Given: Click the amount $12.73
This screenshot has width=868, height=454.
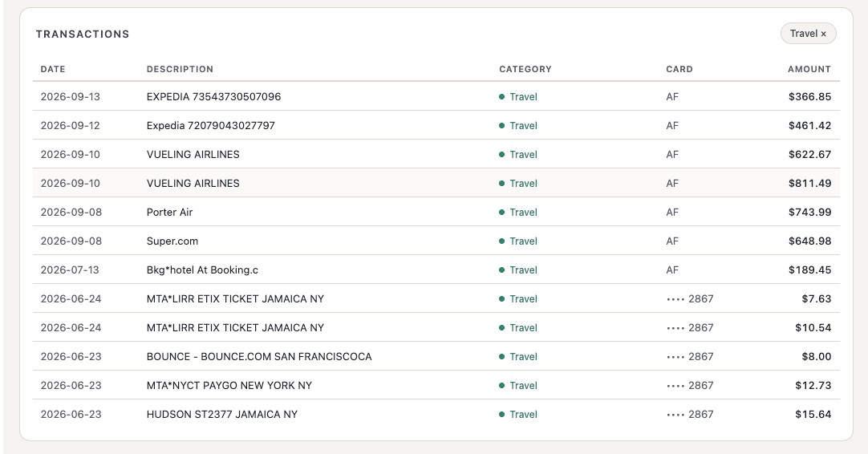Looking at the screenshot, I should tap(813, 385).
